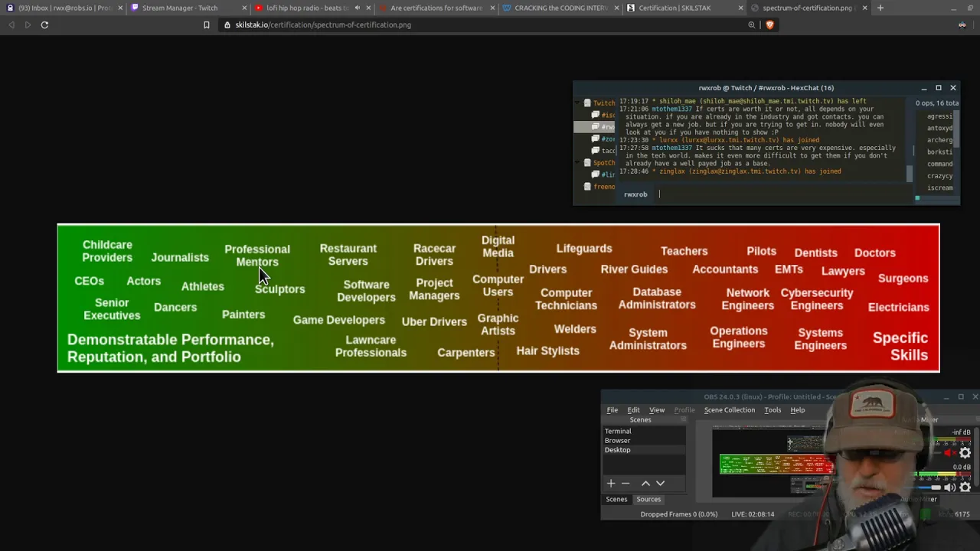Open the OBS File menu

click(612, 410)
